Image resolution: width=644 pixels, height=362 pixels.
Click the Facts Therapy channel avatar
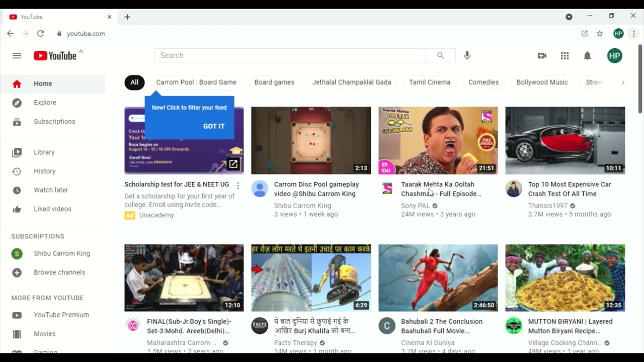(260, 326)
